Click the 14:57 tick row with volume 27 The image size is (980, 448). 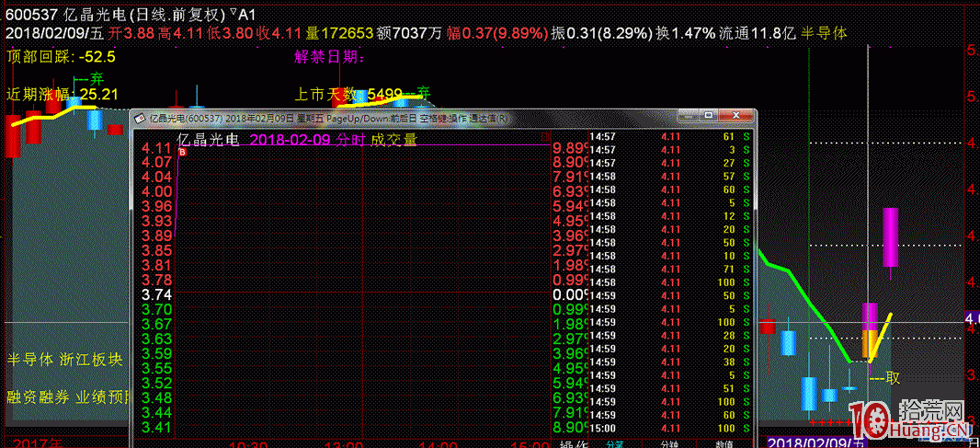coord(671,163)
